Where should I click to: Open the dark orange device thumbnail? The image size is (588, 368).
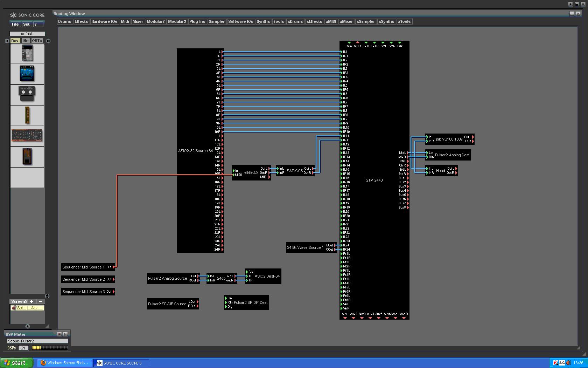(27, 157)
